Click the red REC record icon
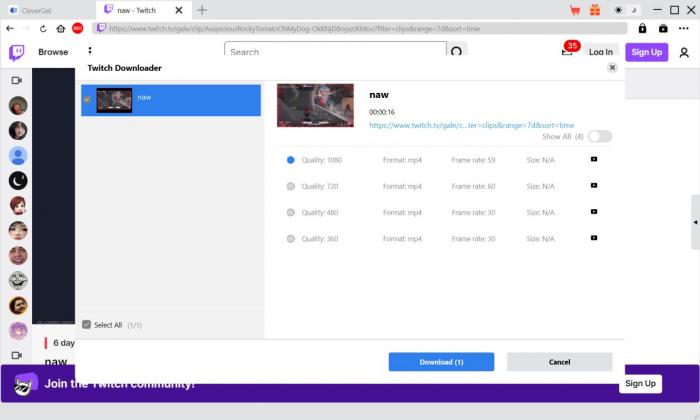This screenshot has width=700, height=420. tap(78, 29)
